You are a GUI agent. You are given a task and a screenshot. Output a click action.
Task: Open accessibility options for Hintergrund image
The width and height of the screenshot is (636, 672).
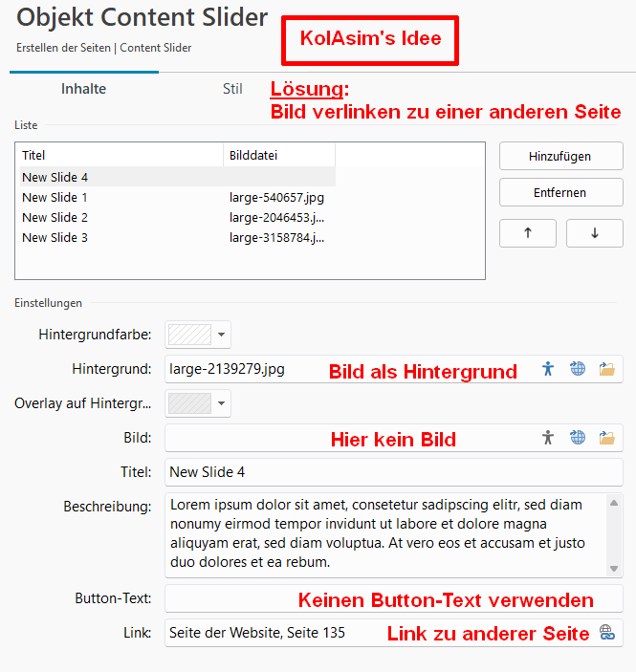(548, 369)
